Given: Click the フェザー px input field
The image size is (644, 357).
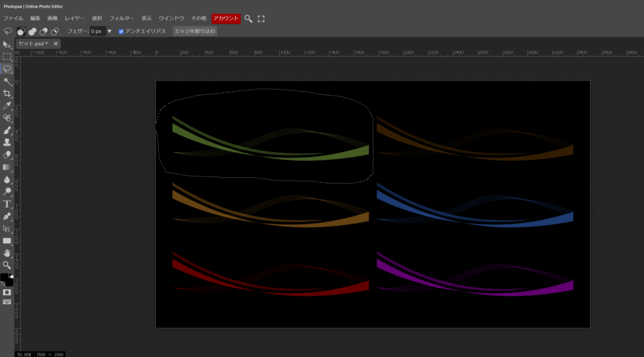Looking at the screenshot, I should pyautogui.click(x=97, y=31).
